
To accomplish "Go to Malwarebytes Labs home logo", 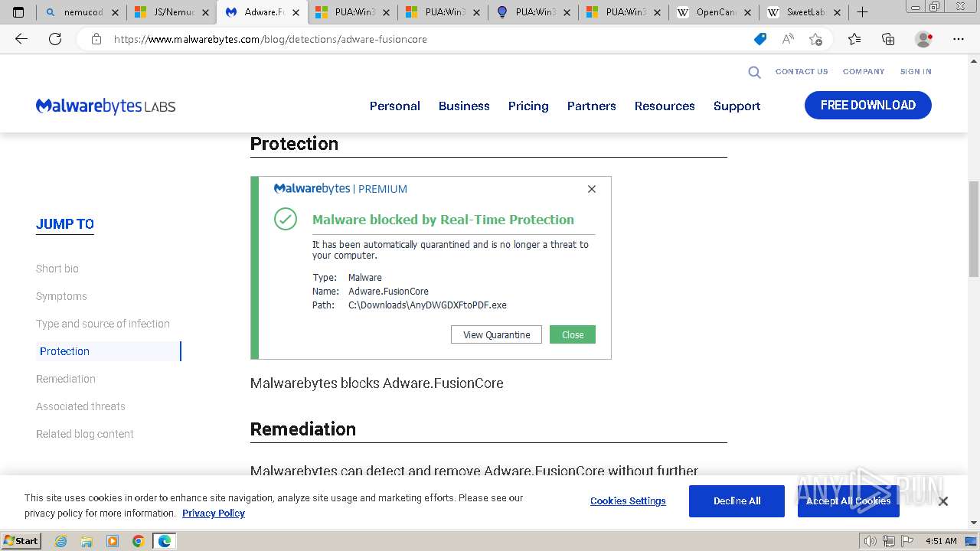I will click(106, 106).
